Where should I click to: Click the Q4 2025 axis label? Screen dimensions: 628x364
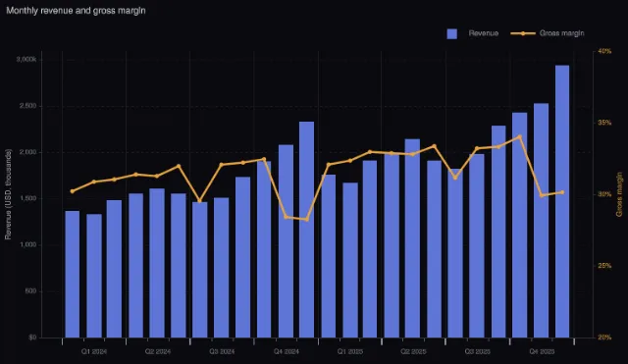pos(542,351)
